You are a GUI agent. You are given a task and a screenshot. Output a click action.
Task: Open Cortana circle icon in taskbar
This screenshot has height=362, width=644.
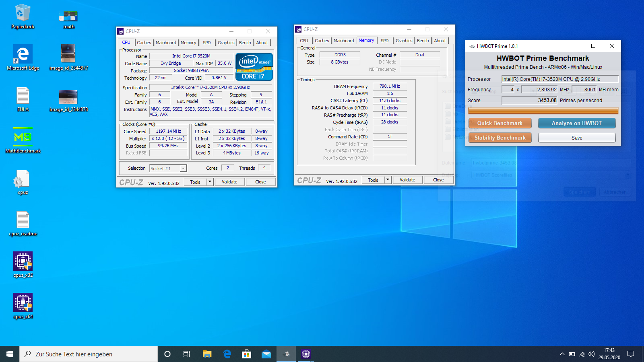[167, 354]
